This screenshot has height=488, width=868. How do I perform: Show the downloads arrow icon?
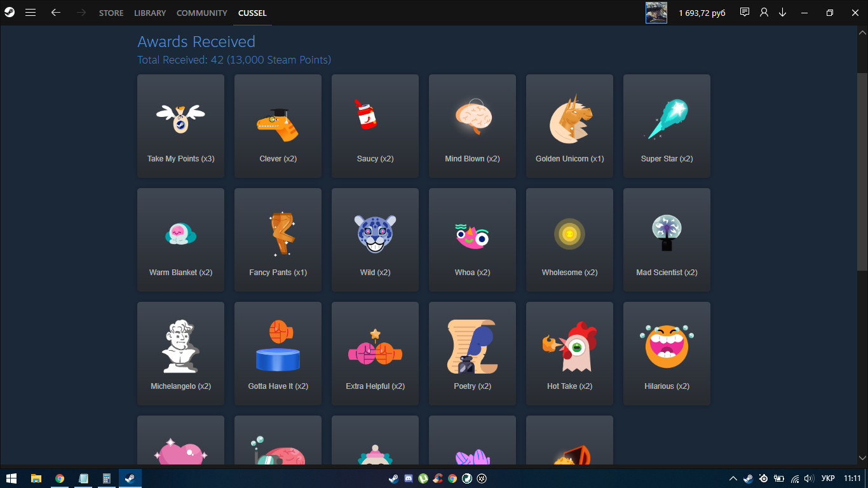[x=782, y=13]
